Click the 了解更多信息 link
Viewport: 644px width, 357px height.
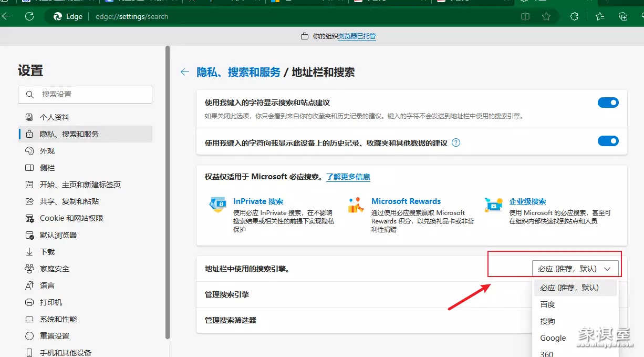click(x=348, y=177)
